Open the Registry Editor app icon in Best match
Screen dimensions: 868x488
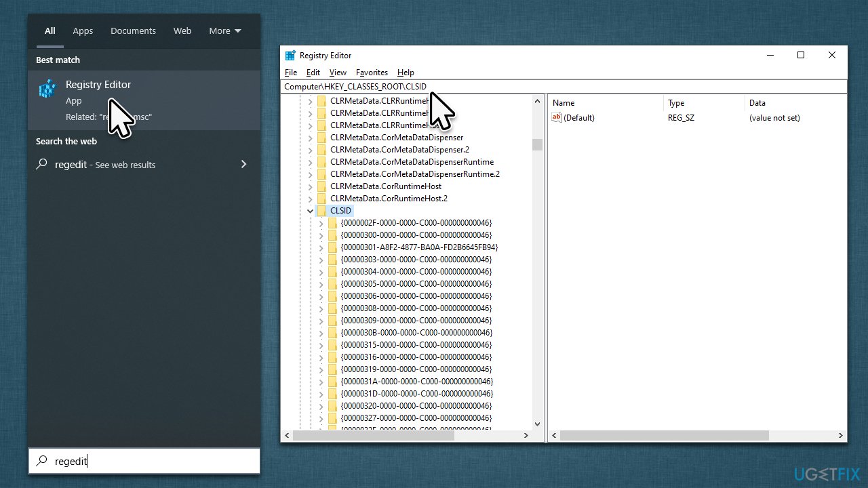(x=47, y=89)
